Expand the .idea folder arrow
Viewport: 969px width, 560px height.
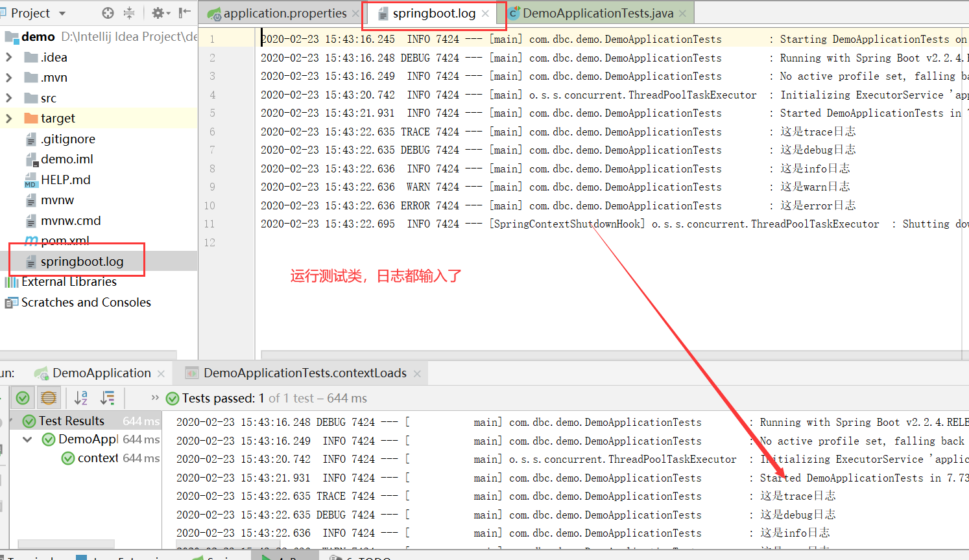click(8, 57)
